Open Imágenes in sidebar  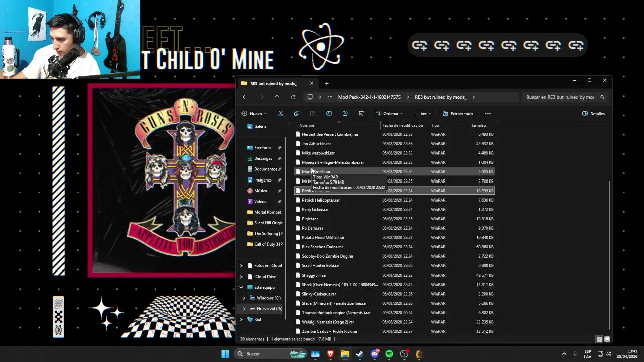click(x=263, y=180)
